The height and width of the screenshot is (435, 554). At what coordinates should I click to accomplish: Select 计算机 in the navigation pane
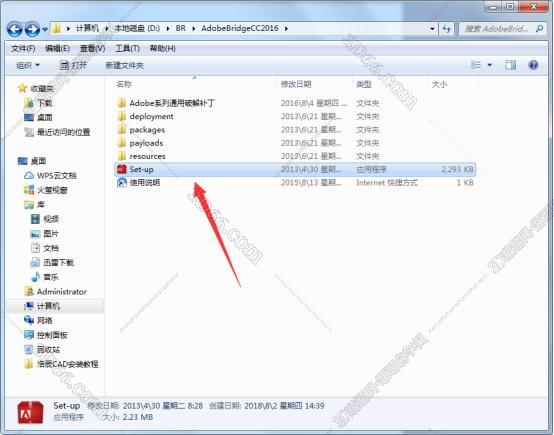pos(48,306)
